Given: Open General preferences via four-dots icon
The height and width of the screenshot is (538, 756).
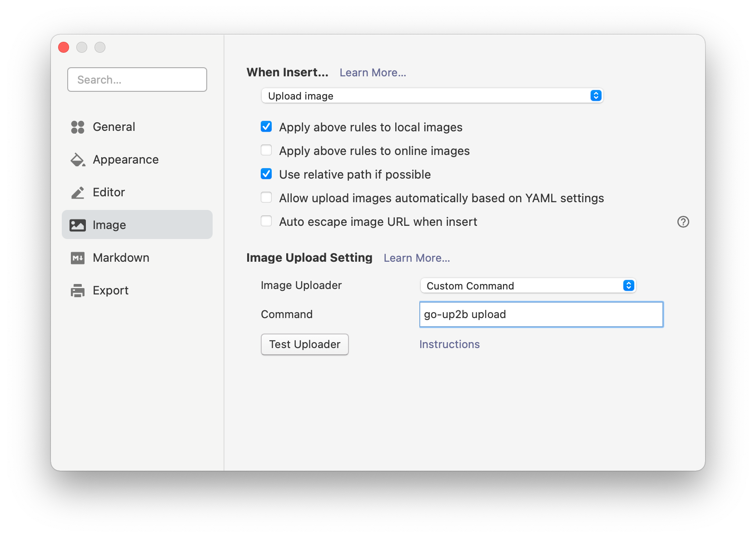Looking at the screenshot, I should pos(78,127).
